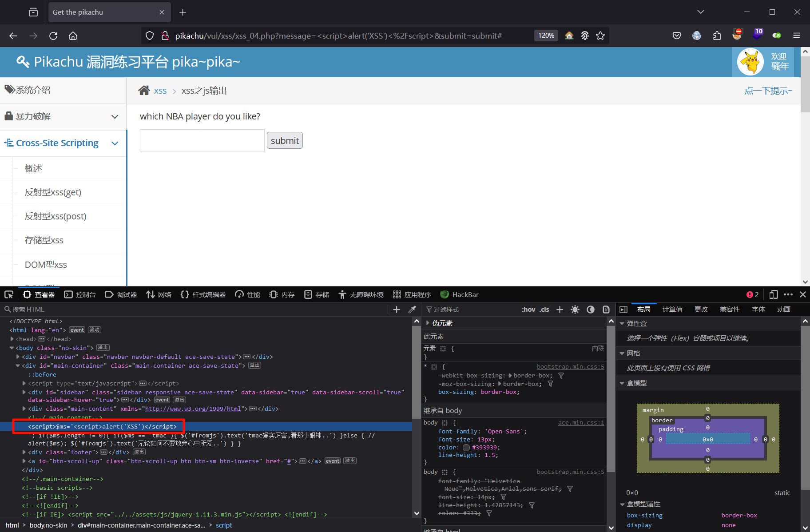Click the house extension icon in address bar
The height and width of the screenshot is (532, 810).
click(x=569, y=36)
